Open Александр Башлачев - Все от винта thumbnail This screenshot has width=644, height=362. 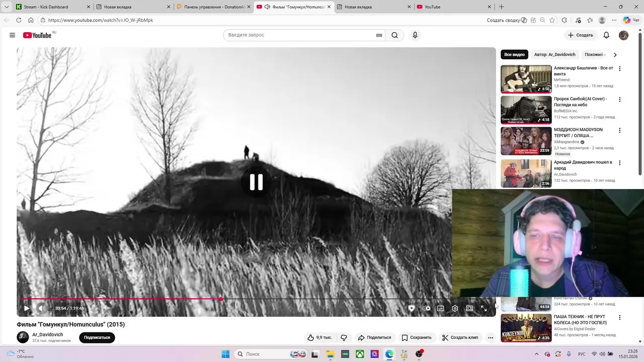coord(526,79)
